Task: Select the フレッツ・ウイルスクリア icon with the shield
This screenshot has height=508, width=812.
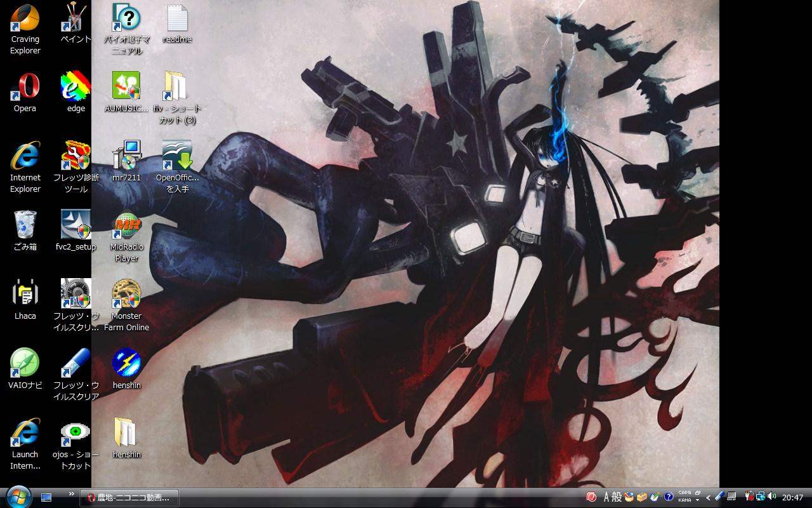Action: pos(75,306)
